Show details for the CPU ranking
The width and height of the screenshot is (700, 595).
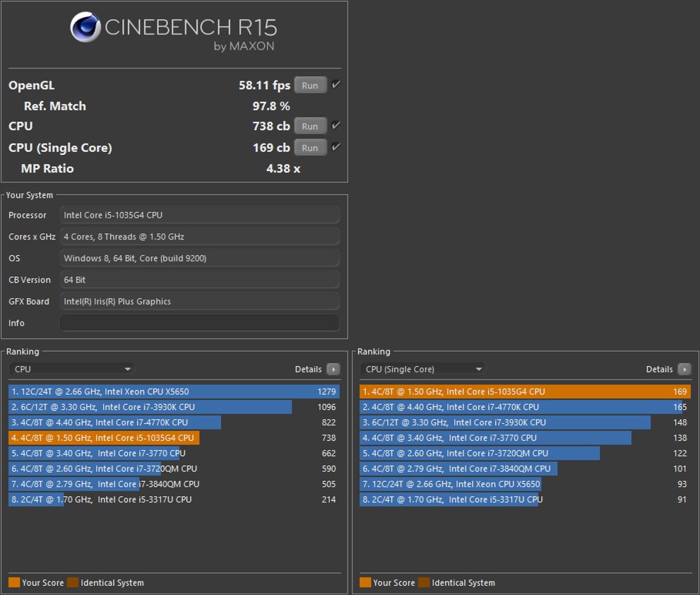pyautogui.click(x=333, y=369)
